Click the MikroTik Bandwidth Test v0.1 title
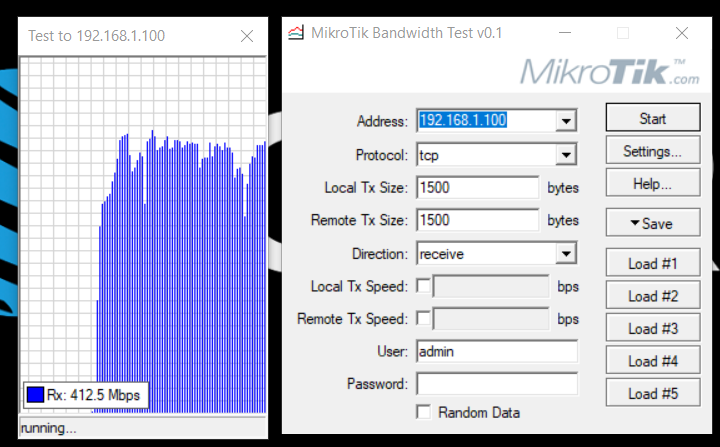The height and width of the screenshot is (447, 720). click(x=406, y=33)
